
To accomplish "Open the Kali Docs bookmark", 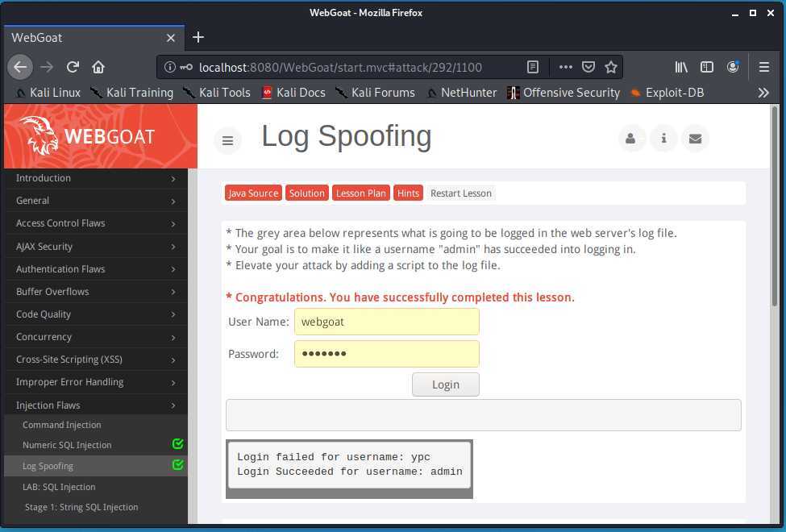I will [x=293, y=93].
